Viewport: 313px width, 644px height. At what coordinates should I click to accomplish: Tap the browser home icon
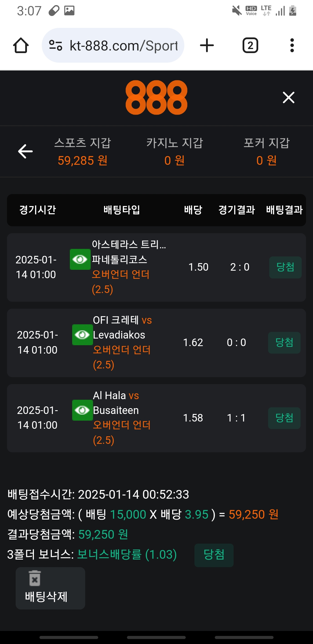click(21, 46)
